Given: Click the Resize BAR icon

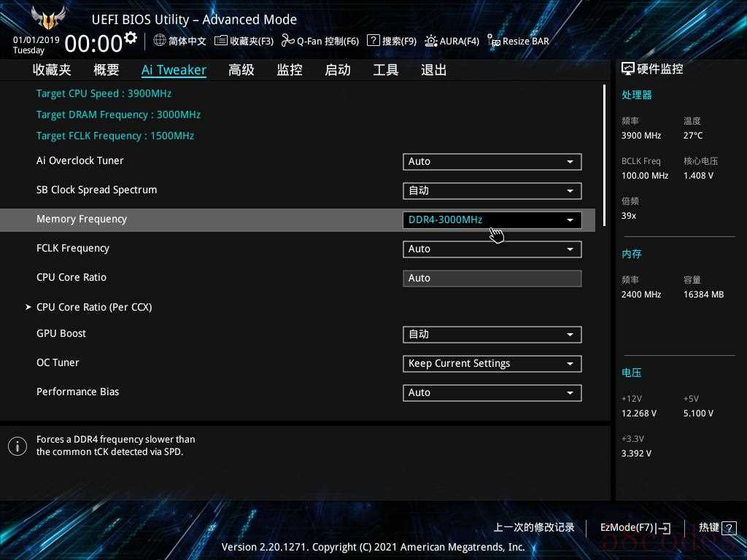Looking at the screenshot, I should pyautogui.click(x=494, y=41).
